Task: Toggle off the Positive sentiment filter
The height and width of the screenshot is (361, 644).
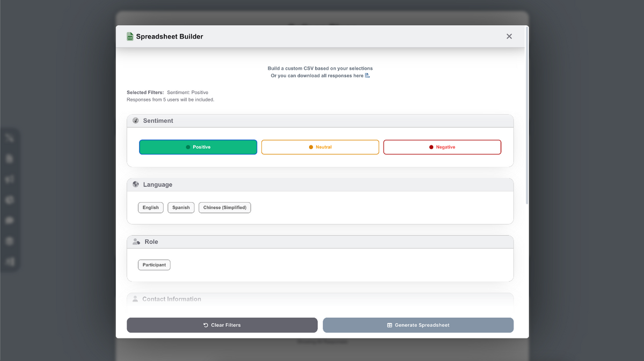Action: tap(198, 146)
